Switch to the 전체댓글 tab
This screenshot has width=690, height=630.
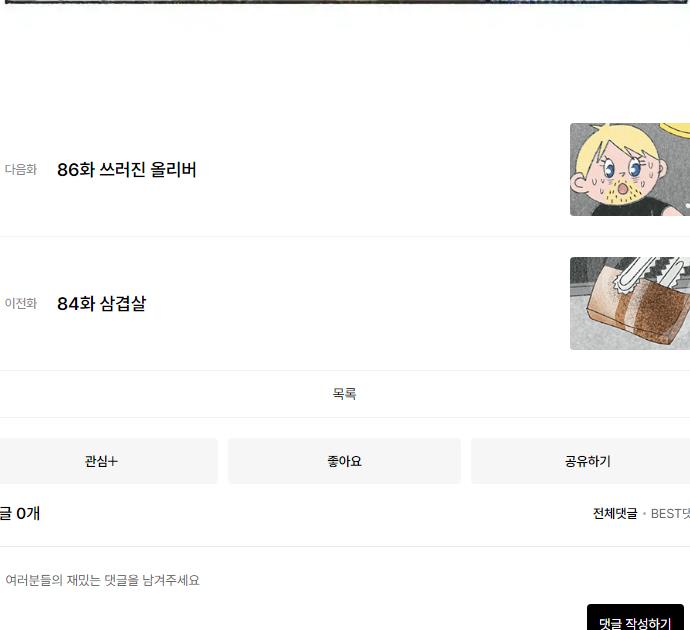click(x=615, y=513)
